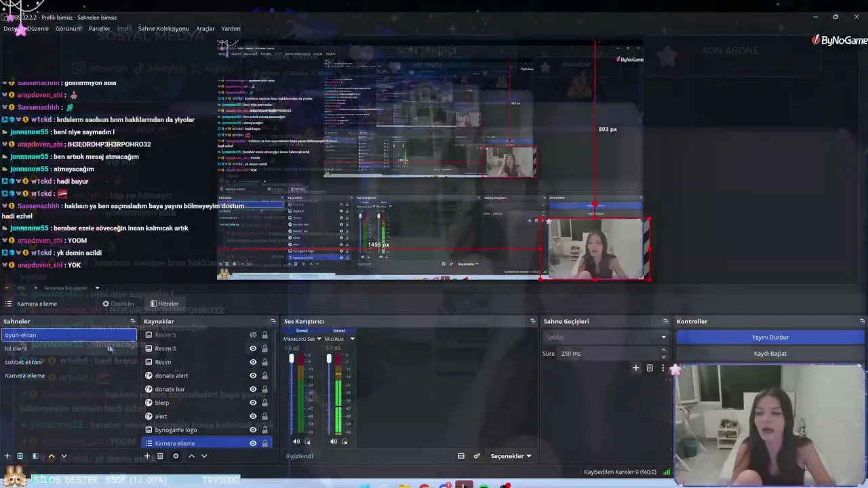Open Filtreler for the selected source
Screen dimensions: 868x488
click(165, 304)
